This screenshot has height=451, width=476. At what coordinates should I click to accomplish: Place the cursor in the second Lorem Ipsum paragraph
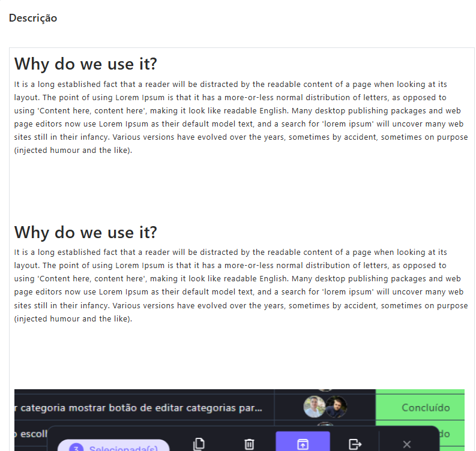point(241,285)
